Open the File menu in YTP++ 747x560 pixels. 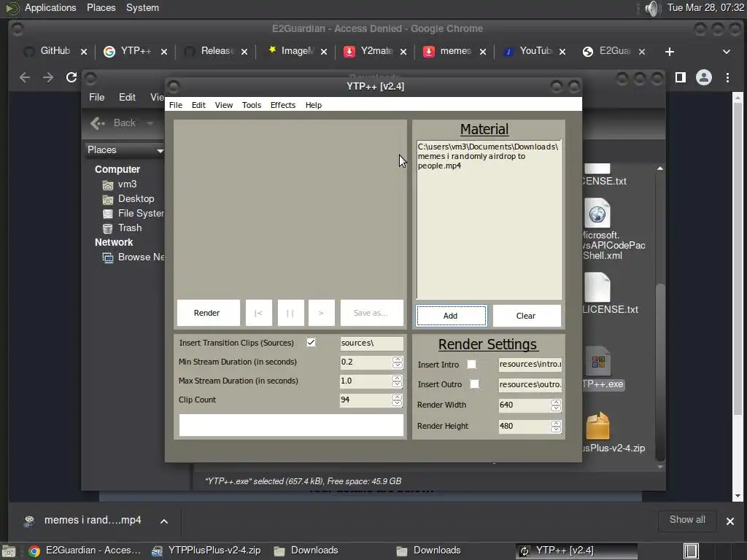pos(175,105)
